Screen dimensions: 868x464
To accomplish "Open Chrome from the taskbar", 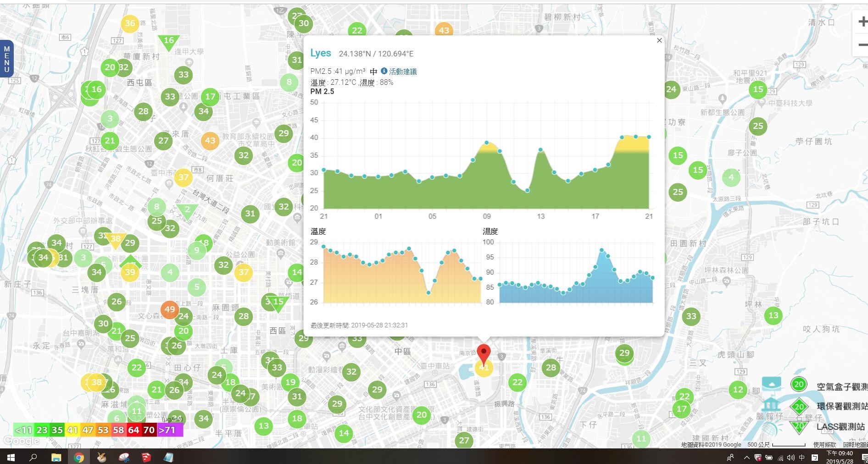I will click(79, 457).
